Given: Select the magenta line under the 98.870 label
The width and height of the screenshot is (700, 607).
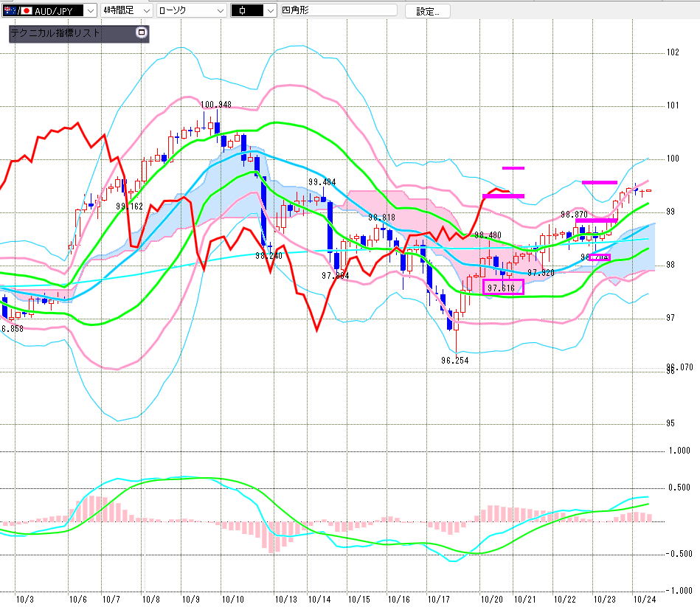Looking at the screenshot, I should (x=596, y=221).
